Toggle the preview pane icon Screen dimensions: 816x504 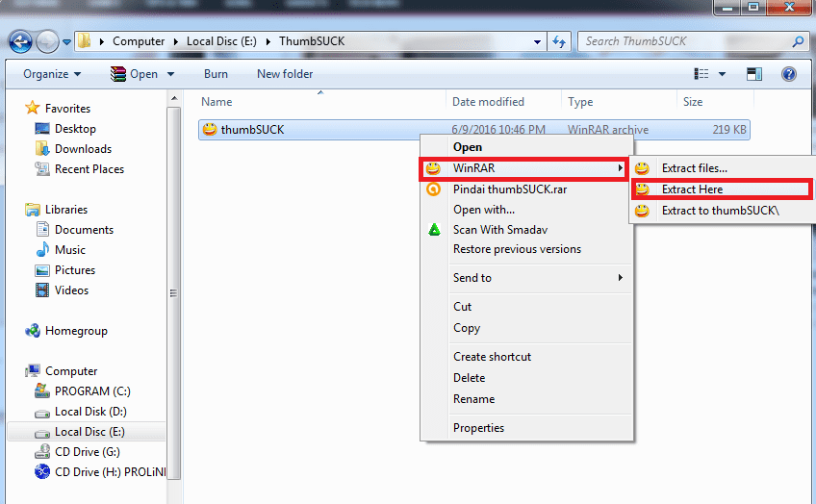[754, 74]
